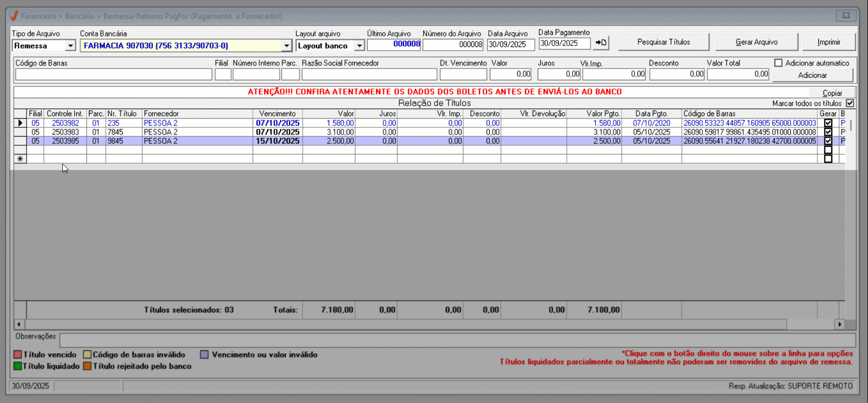Expand the Conta Bancária combo box

[x=286, y=46]
